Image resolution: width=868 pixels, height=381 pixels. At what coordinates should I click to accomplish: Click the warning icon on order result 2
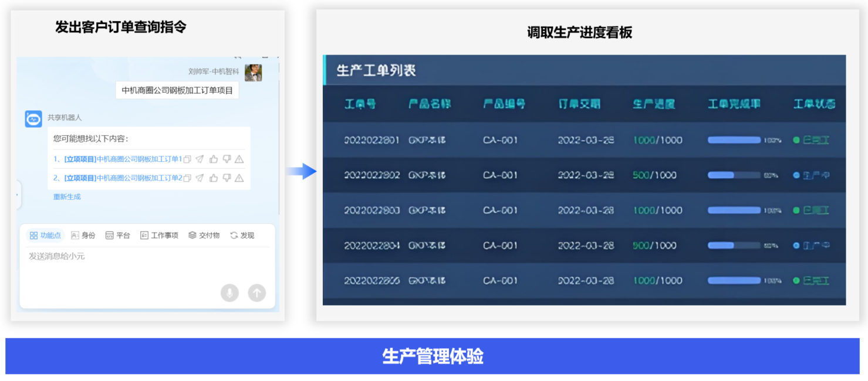[x=239, y=178]
